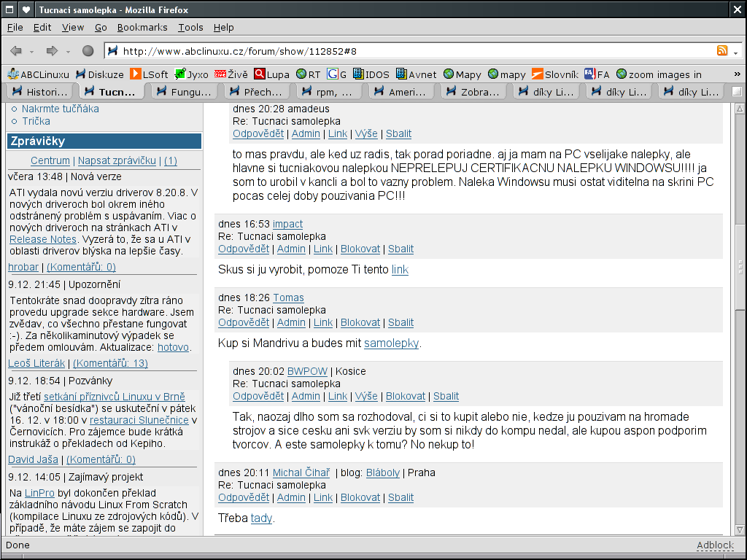Click the Back navigation arrow
The height and width of the screenshot is (560, 747).
pyautogui.click(x=16, y=51)
